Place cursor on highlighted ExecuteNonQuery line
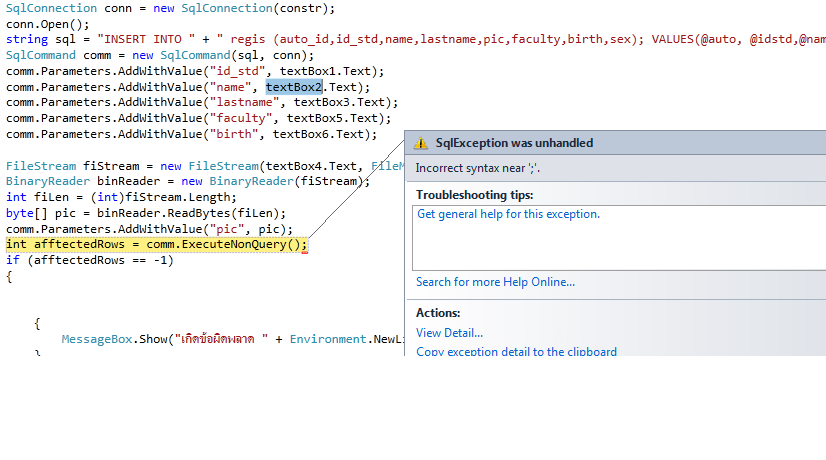Image resolution: width=826 pixels, height=460 pixels. 156,245
